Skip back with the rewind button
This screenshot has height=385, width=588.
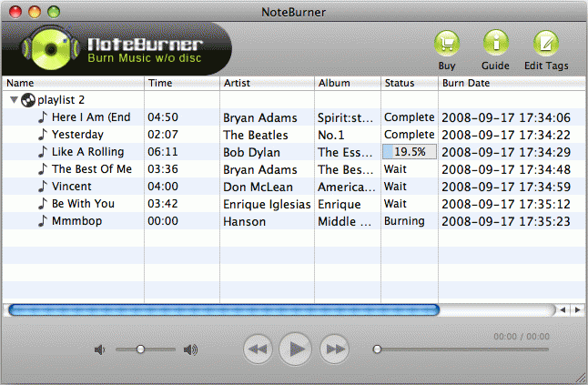(258, 349)
